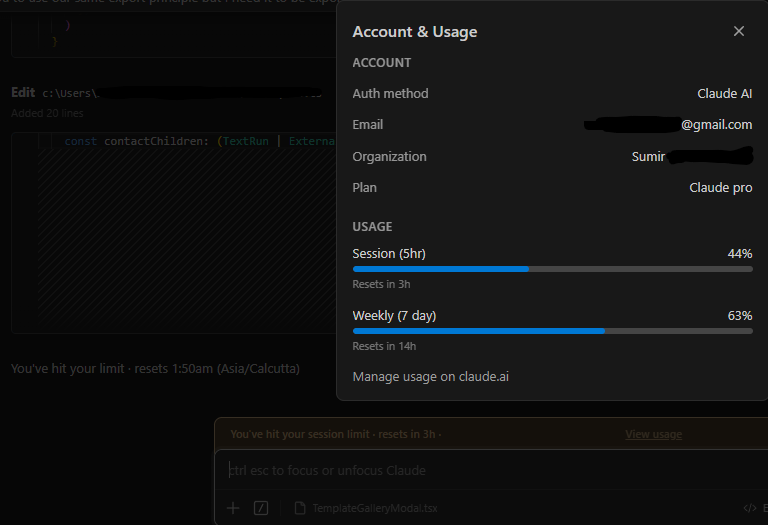Click the View usage link
Viewport: 768px width, 525px height.
(x=653, y=434)
